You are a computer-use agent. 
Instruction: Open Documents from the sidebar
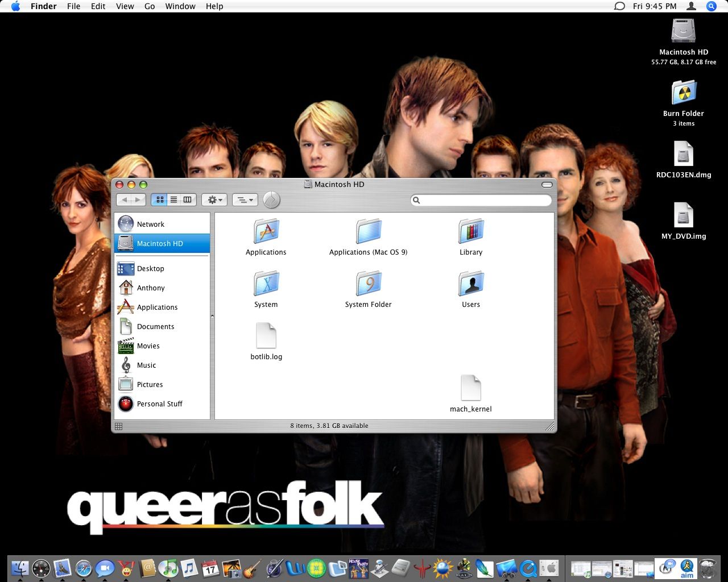point(162,326)
